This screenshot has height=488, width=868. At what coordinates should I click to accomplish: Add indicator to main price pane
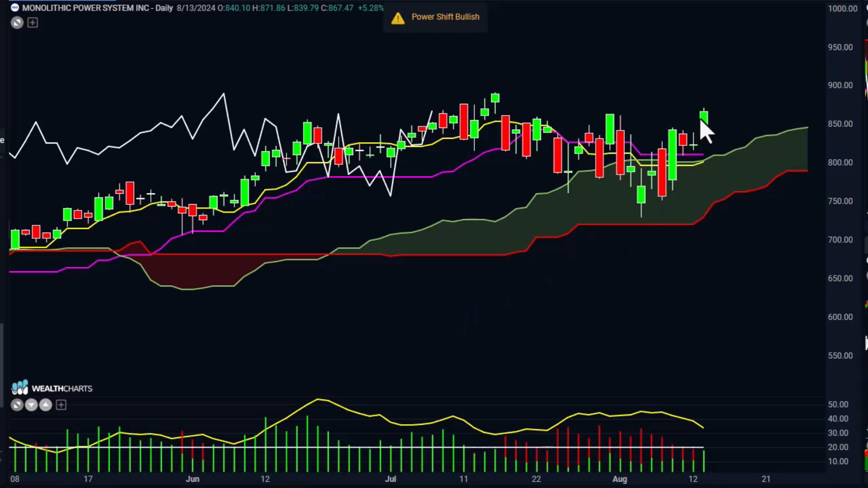click(33, 23)
